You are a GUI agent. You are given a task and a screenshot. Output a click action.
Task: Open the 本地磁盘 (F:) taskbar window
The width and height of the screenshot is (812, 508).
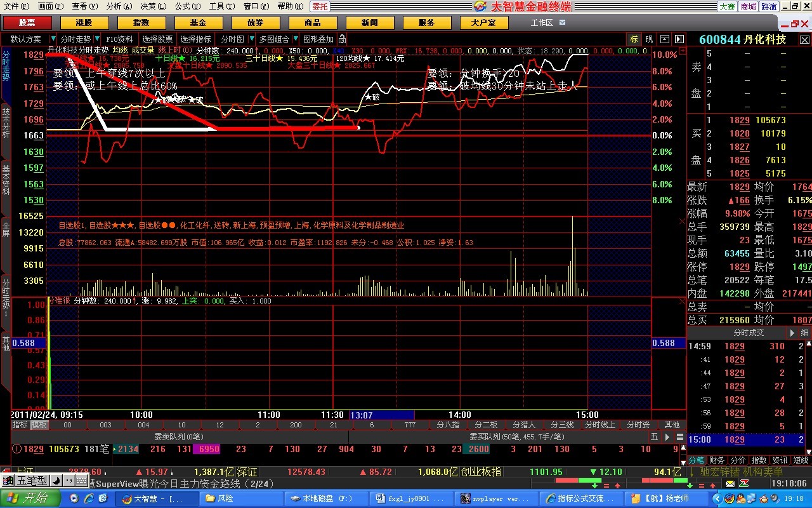coord(327,498)
